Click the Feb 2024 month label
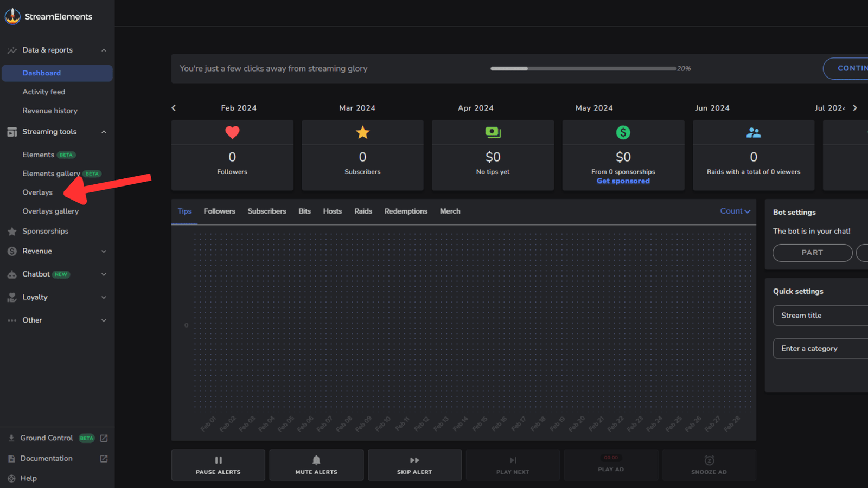Image resolution: width=868 pixels, height=488 pixels. tap(239, 108)
